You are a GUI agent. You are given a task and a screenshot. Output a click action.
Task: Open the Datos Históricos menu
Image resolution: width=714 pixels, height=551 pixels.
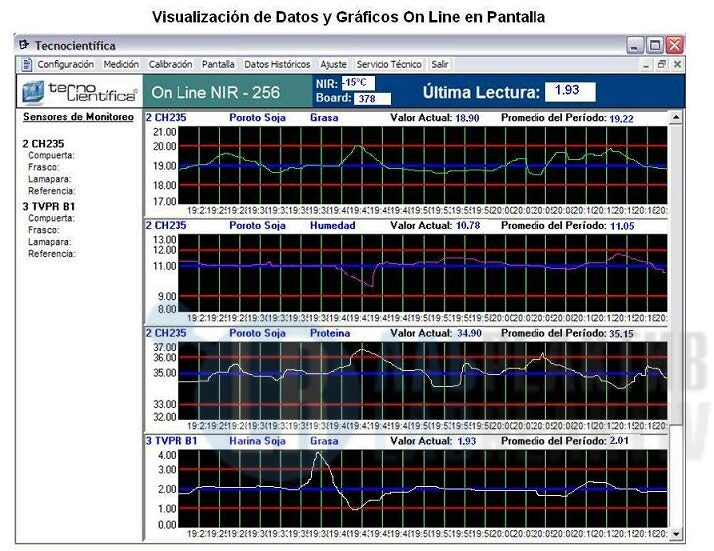[x=277, y=65]
